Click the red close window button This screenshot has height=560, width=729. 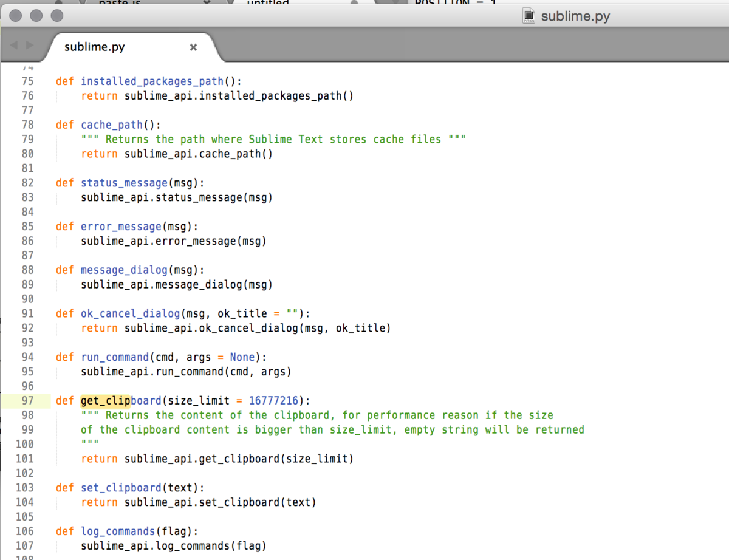coord(15,16)
